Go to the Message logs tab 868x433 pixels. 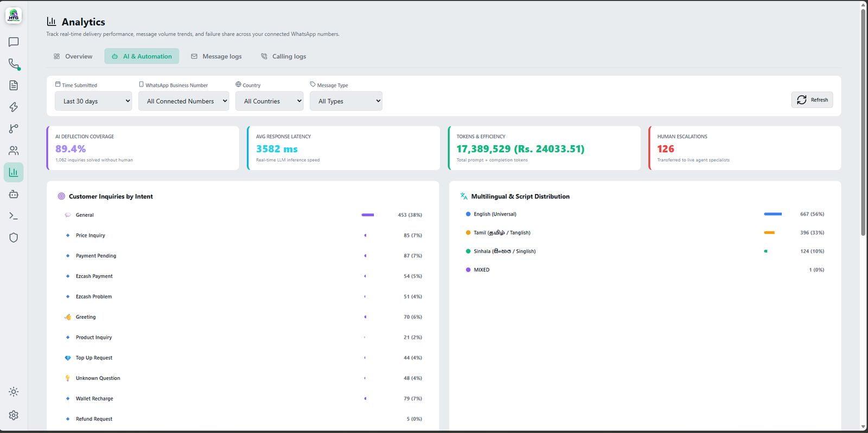coord(216,56)
